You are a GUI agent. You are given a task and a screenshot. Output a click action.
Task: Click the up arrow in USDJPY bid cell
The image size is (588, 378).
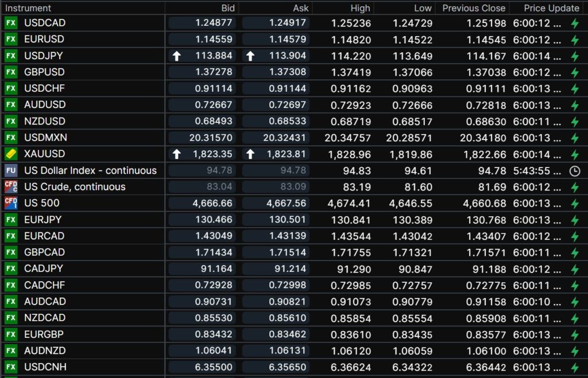[177, 56]
